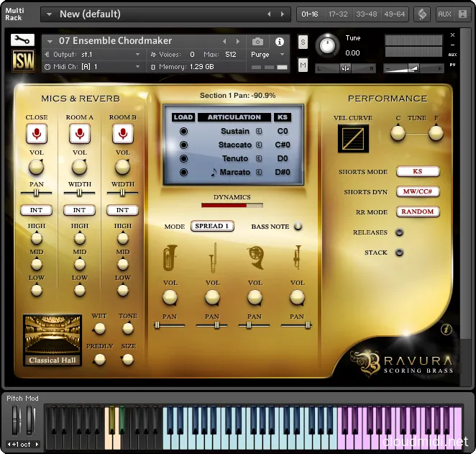Open the SPREAD 1 mode dropdown

pyautogui.click(x=212, y=226)
